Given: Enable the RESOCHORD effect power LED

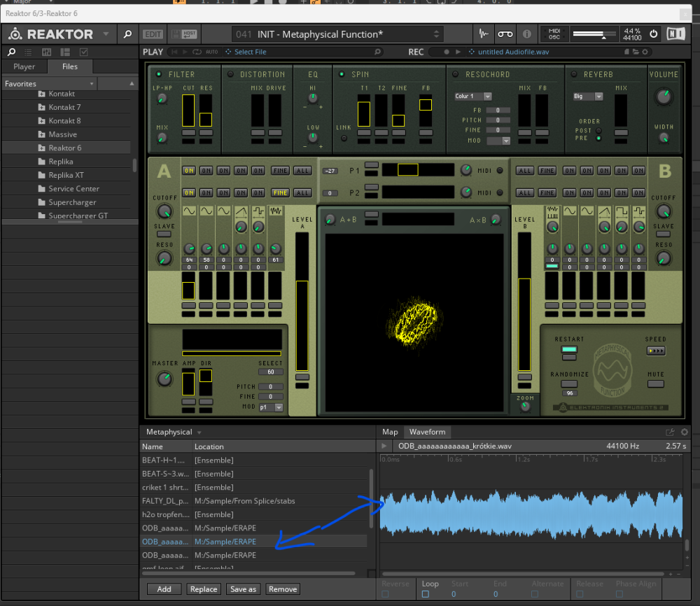Looking at the screenshot, I should (456, 74).
